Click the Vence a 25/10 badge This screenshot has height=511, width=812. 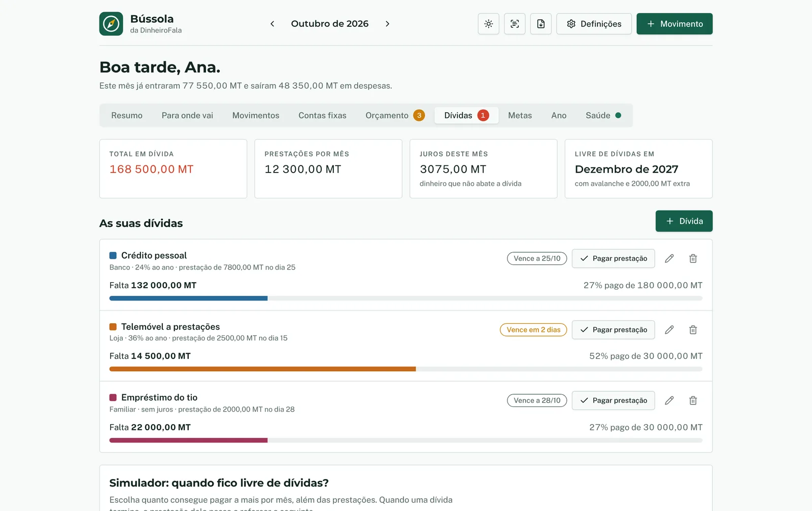537,258
